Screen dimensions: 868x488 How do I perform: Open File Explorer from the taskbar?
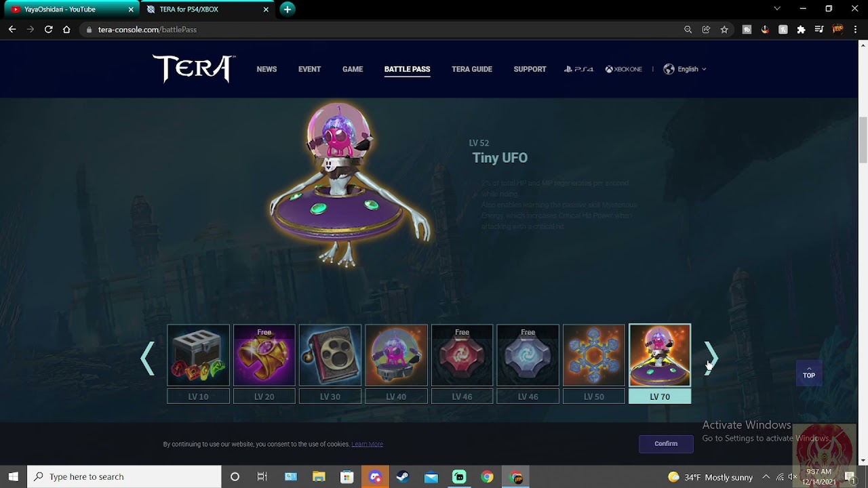[x=319, y=476]
